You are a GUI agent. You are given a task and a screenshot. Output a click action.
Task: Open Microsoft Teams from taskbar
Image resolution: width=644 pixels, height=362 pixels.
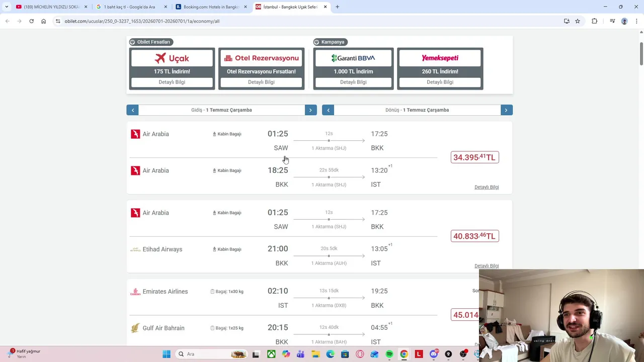tap(300, 354)
